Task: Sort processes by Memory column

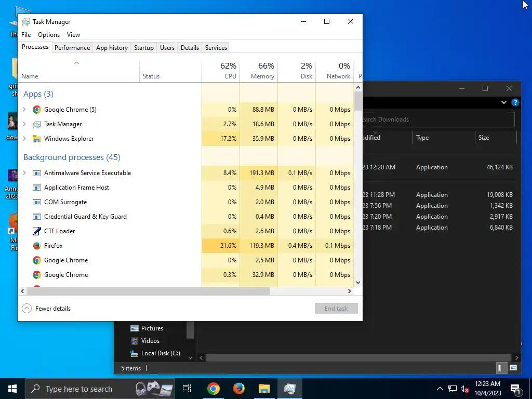Action: coord(259,71)
